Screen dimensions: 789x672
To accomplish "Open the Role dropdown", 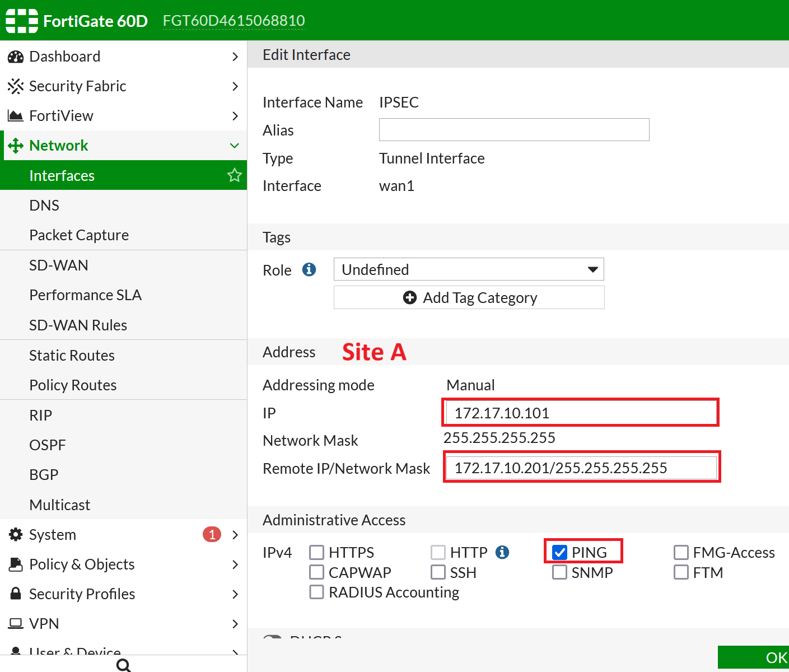I will click(x=469, y=269).
